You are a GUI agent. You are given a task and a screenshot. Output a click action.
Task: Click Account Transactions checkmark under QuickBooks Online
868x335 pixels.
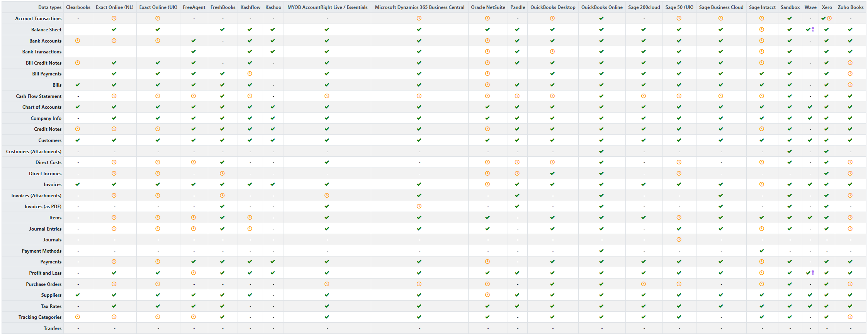[x=601, y=18]
